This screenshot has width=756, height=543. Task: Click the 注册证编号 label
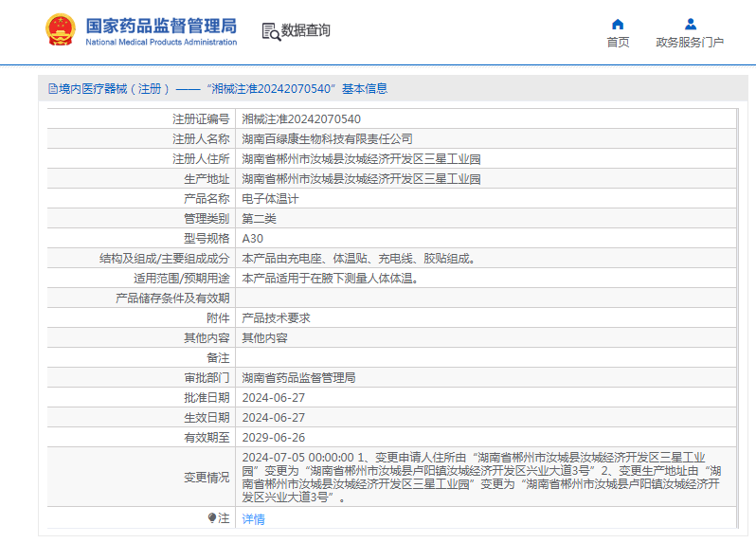[x=201, y=119]
